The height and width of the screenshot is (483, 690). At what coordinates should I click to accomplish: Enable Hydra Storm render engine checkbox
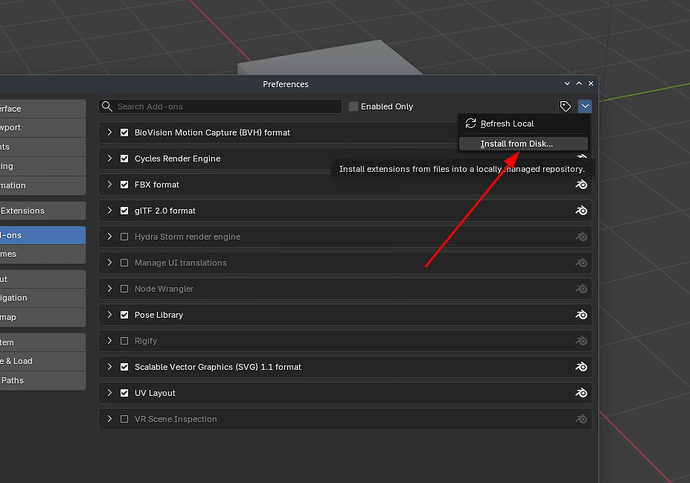coord(125,237)
